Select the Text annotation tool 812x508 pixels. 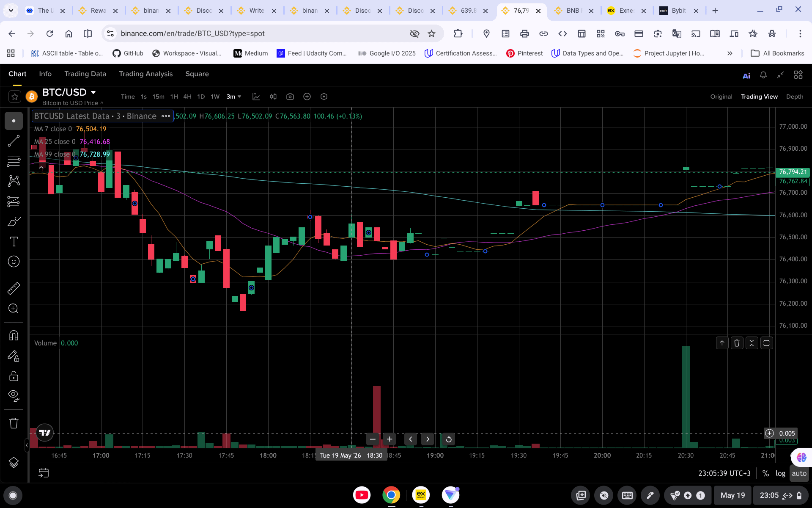point(14,242)
